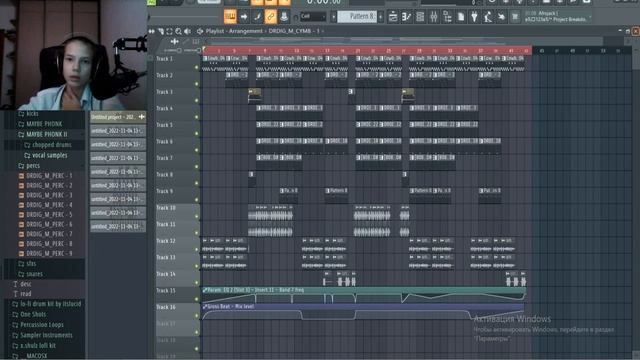This screenshot has height=360, width=640.
Task: Click the arrow icon before shopping cart
Action: tap(501, 17)
